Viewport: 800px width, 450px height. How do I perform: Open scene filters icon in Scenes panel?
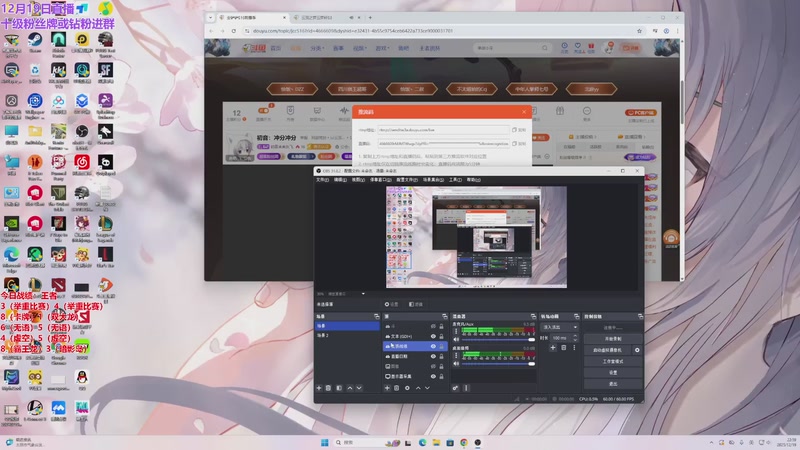click(339, 388)
